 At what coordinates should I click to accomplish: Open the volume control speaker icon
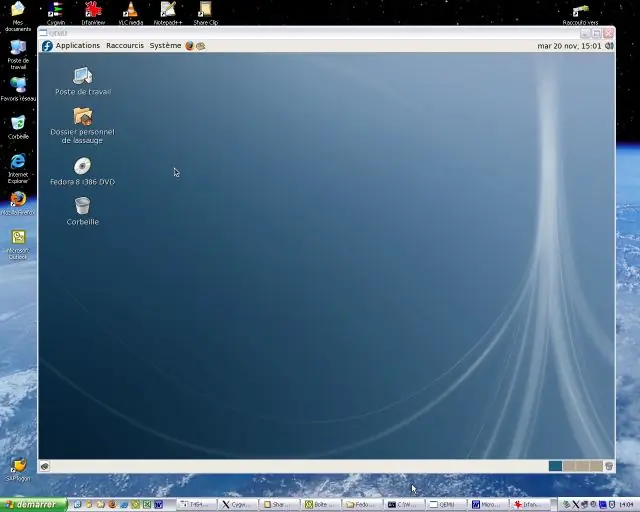click(609, 46)
